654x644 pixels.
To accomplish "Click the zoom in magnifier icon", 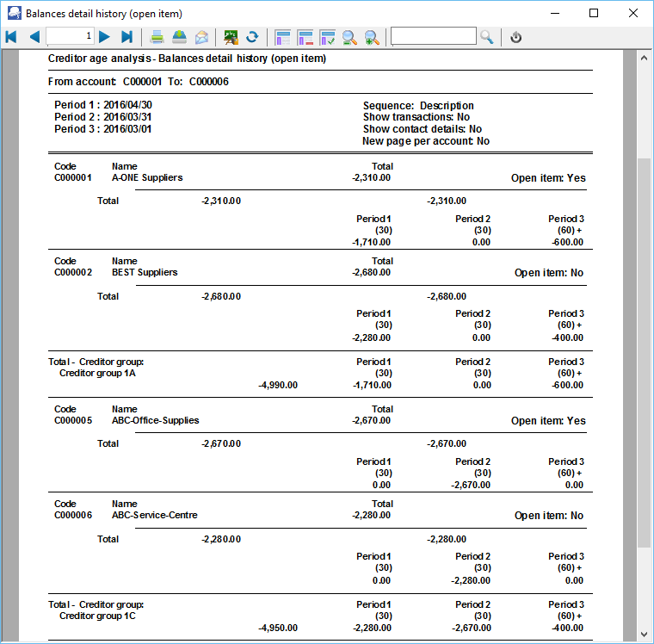I will click(372, 37).
